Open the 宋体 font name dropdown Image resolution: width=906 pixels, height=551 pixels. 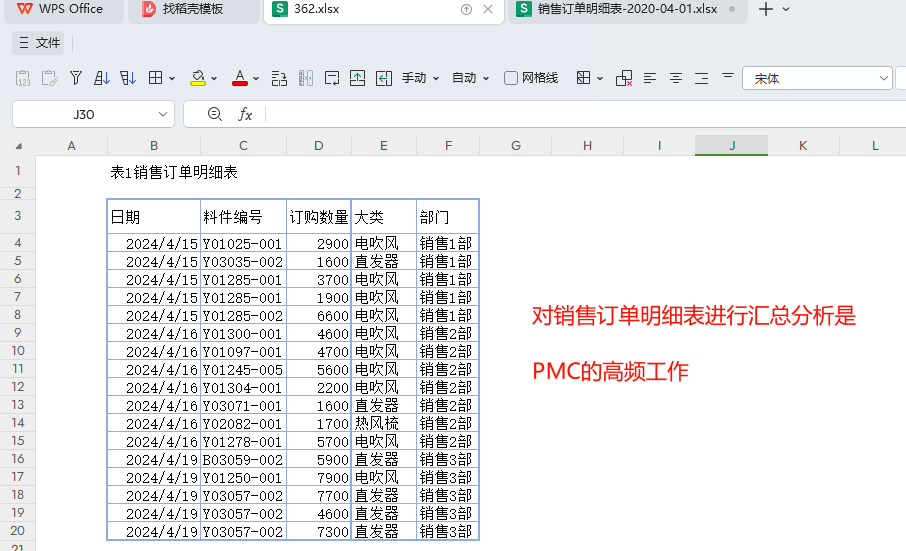[x=883, y=78]
